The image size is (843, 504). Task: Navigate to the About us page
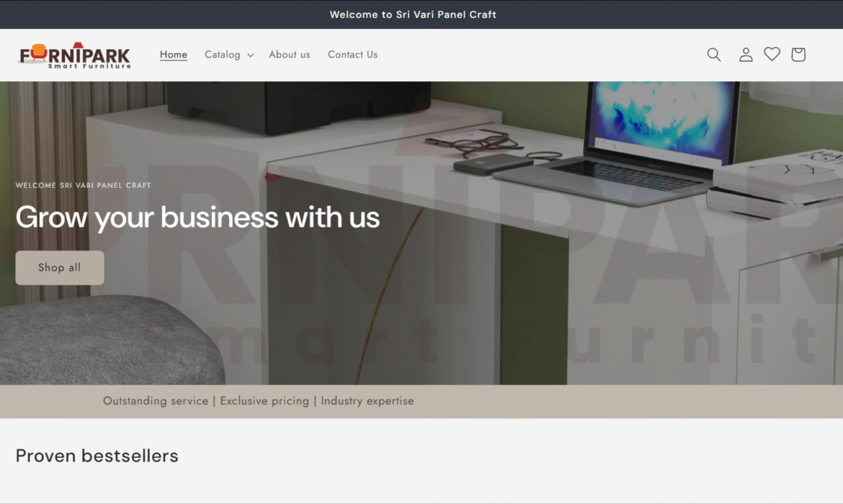[x=289, y=54]
